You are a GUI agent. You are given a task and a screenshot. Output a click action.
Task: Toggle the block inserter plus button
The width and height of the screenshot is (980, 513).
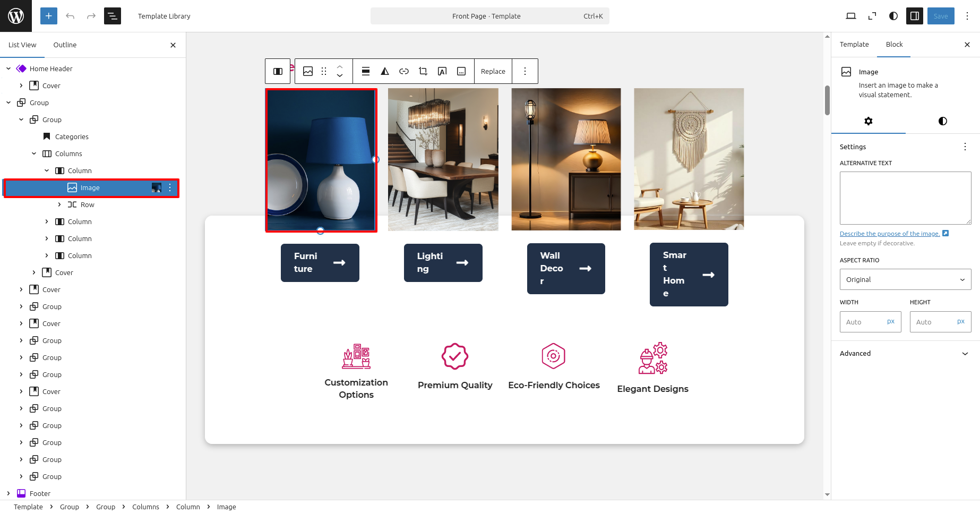[48, 16]
